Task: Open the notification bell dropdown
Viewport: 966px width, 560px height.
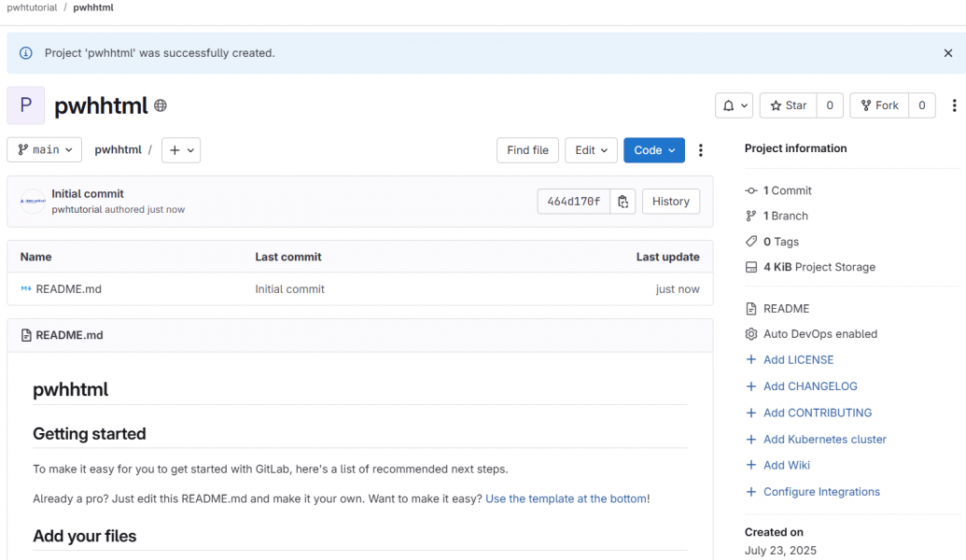Action: [x=735, y=105]
